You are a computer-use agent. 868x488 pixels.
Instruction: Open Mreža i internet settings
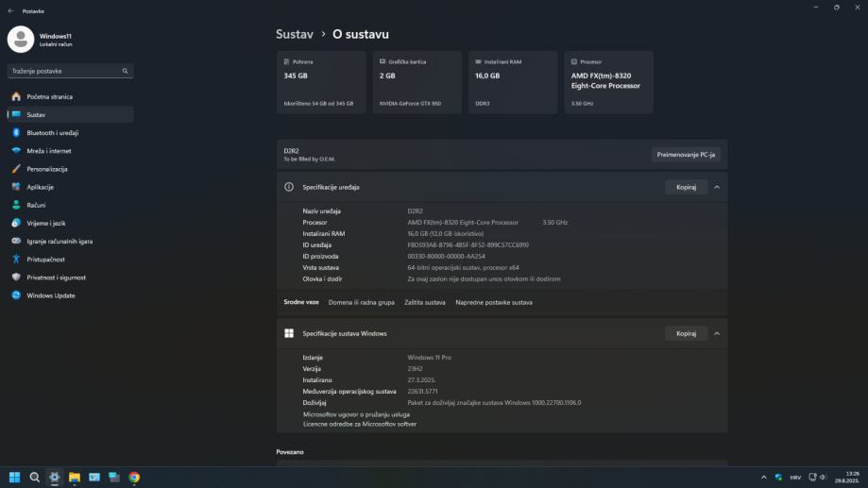[70, 151]
